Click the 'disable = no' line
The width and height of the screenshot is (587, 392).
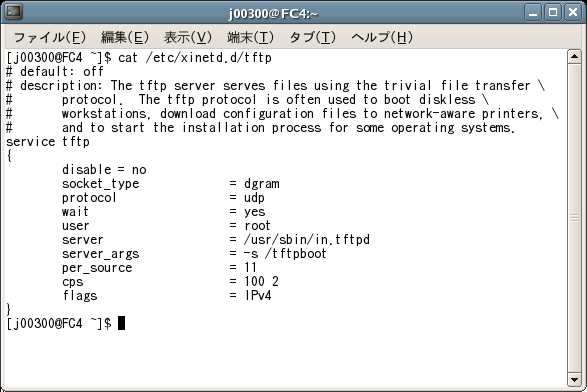pos(104,170)
